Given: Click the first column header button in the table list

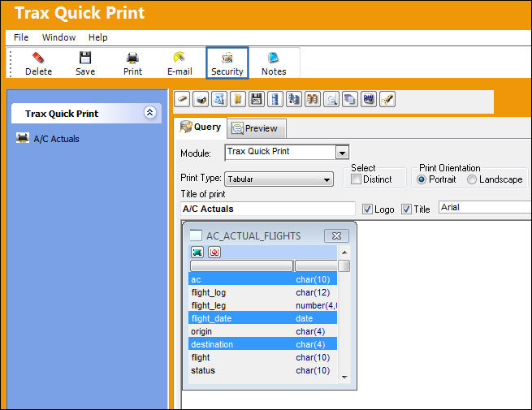Looking at the screenshot, I should [241, 265].
